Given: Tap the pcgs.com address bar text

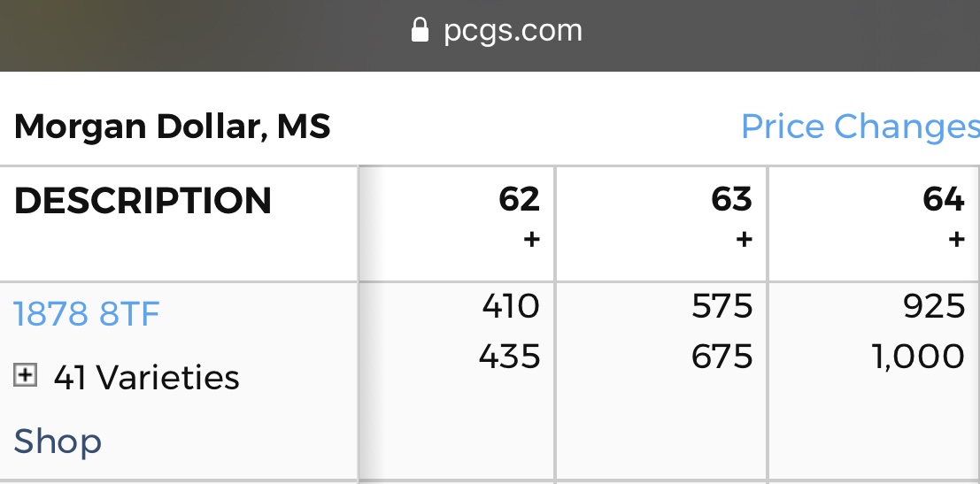Looking at the screenshot, I should point(513,31).
